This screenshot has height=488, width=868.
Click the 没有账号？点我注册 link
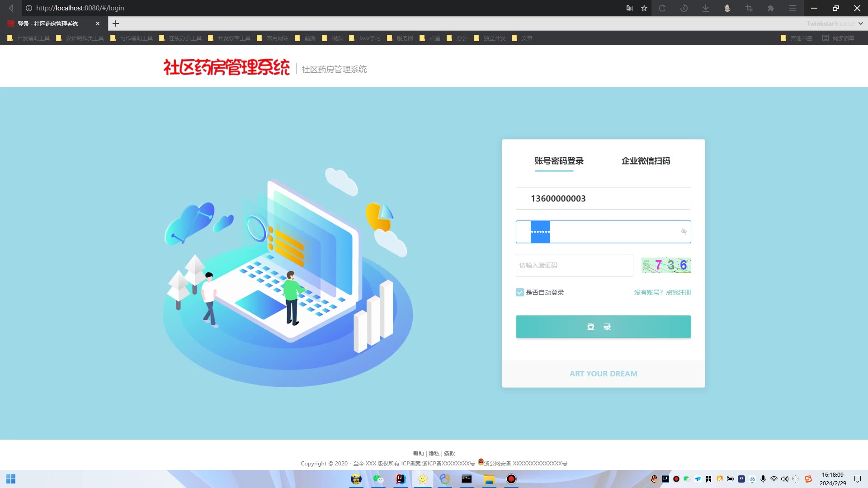[x=662, y=292]
